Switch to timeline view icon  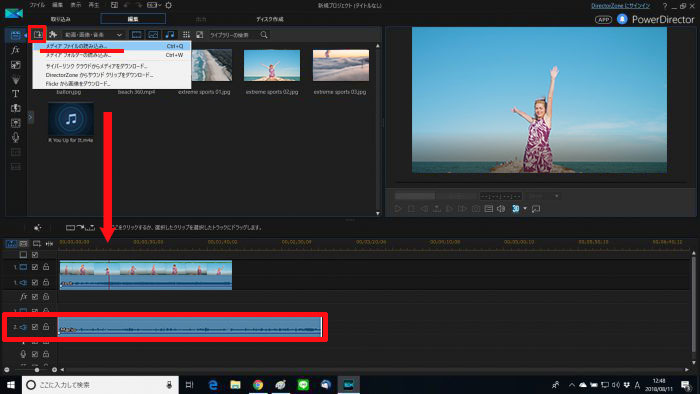pyautogui.click(x=11, y=244)
